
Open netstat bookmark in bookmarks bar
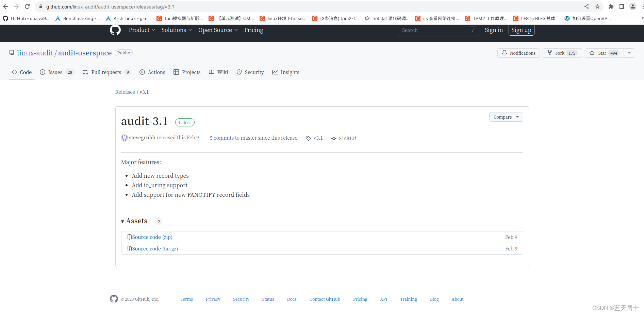click(387, 18)
